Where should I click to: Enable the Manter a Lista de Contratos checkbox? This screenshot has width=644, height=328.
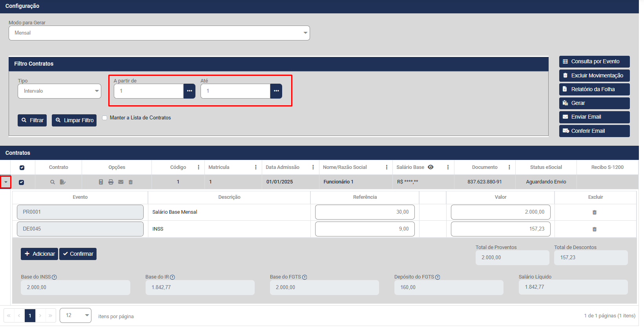pyautogui.click(x=105, y=118)
